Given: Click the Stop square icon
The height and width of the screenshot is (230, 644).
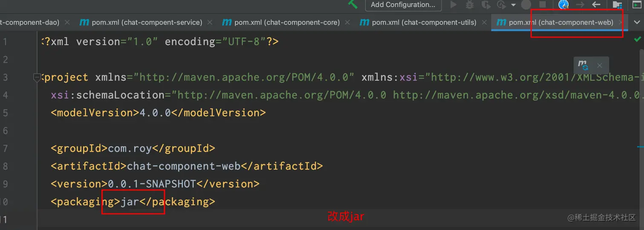Looking at the screenshot, I should (x=542, y=5).
